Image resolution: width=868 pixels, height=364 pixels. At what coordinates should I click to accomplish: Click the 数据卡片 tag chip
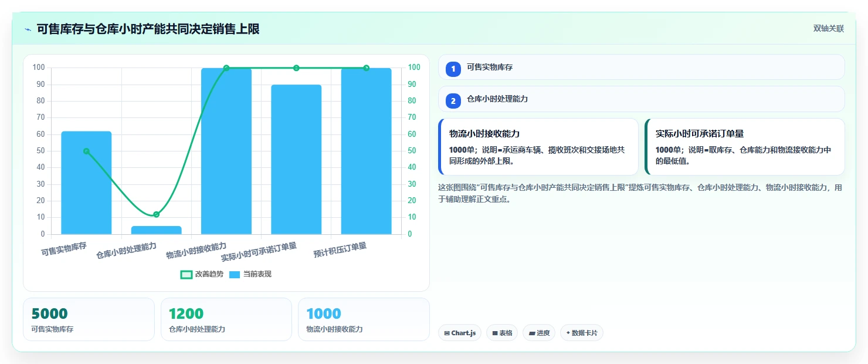[582, 333]
